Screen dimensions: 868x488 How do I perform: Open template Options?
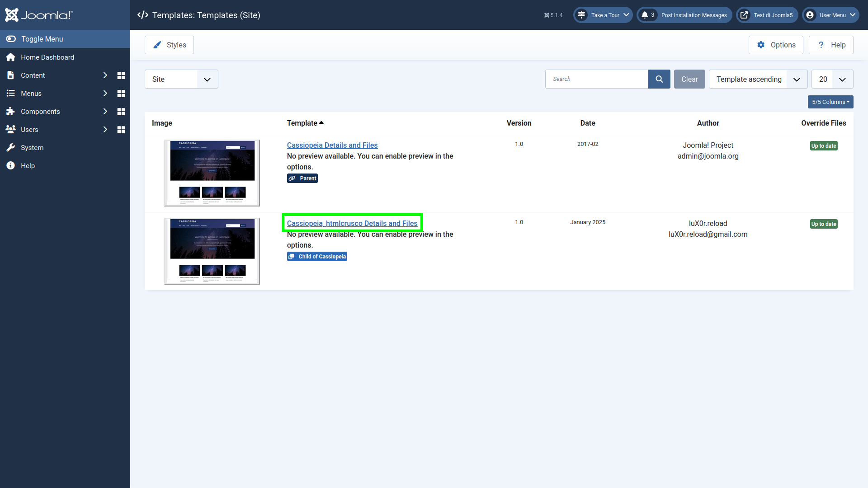pyautogui.click(x=776, y=45)
